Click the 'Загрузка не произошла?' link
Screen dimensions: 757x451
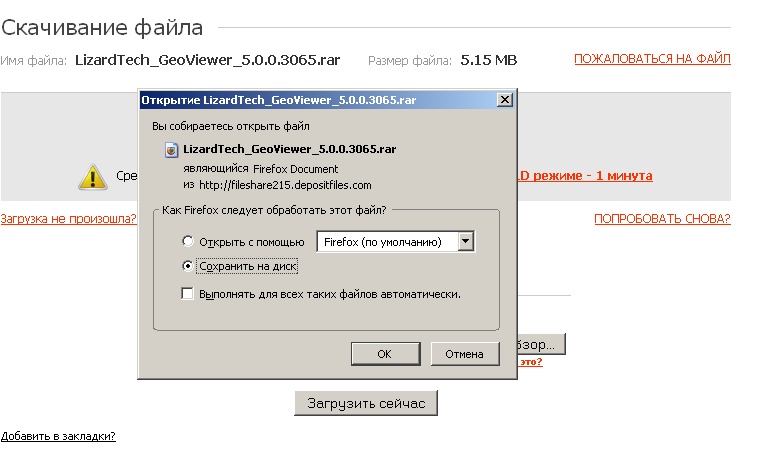(x=68, y=218)
